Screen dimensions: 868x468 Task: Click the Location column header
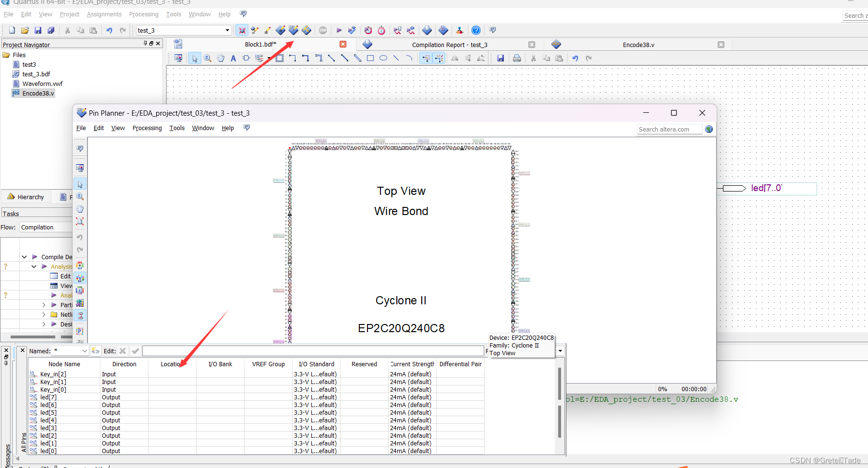(x=171, y=364)
